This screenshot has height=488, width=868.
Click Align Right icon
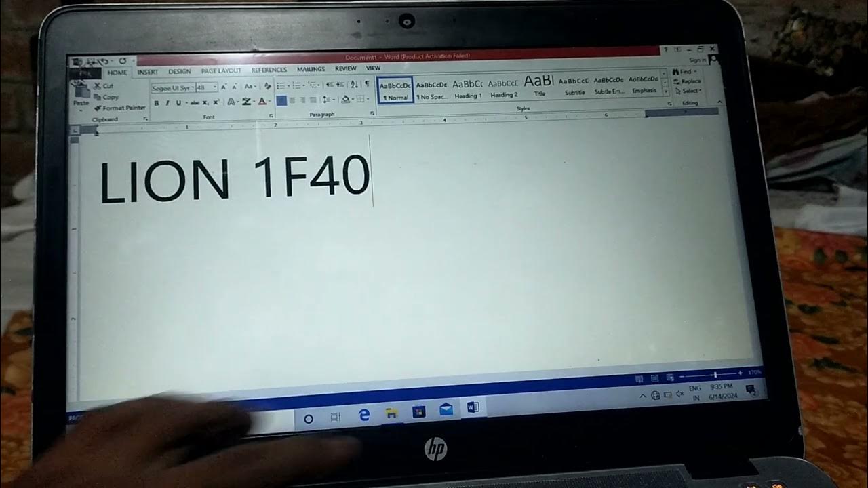302,100
